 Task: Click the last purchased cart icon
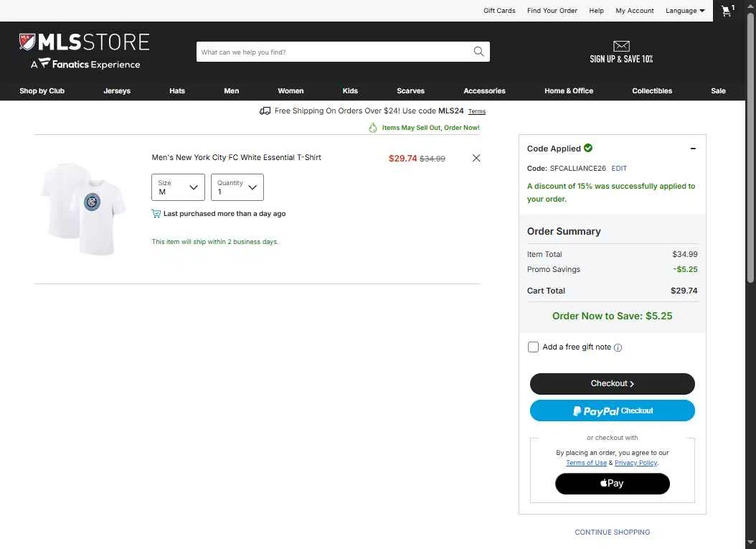pyautogui.click(x=156, y=213)
